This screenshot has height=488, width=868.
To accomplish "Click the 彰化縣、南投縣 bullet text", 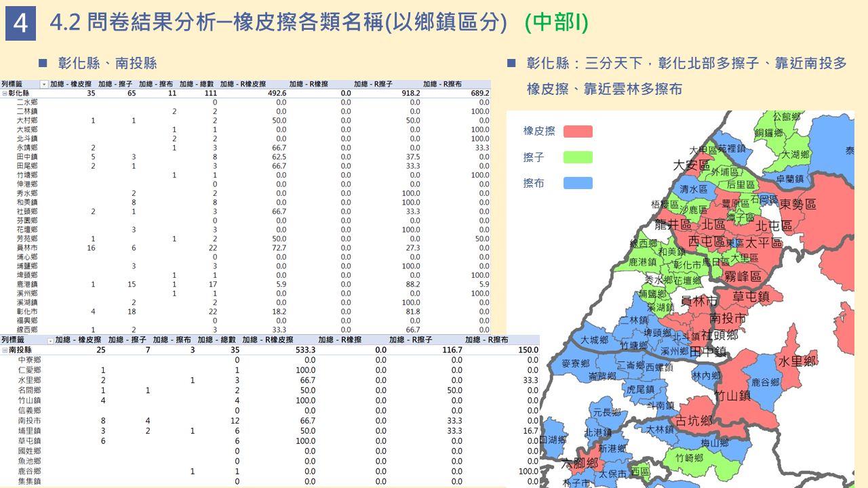I will coord(107,63).
